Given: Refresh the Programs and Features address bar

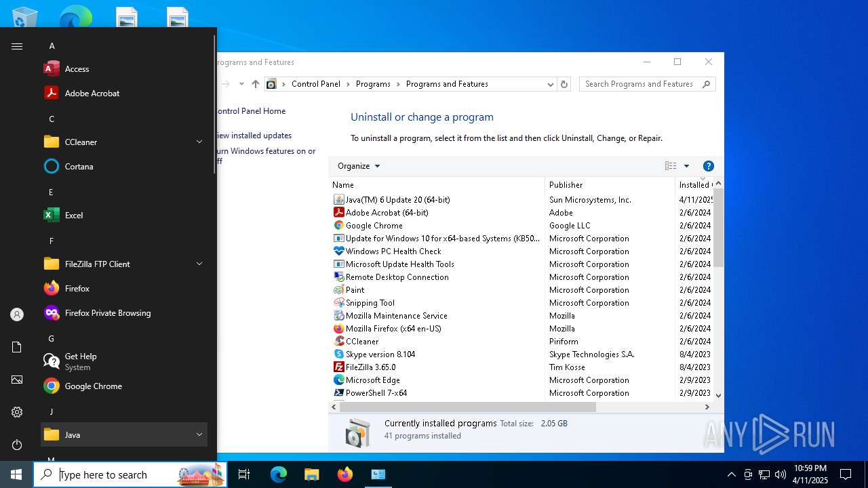Looking at the screenshot, I should click(x=564, y=84).
